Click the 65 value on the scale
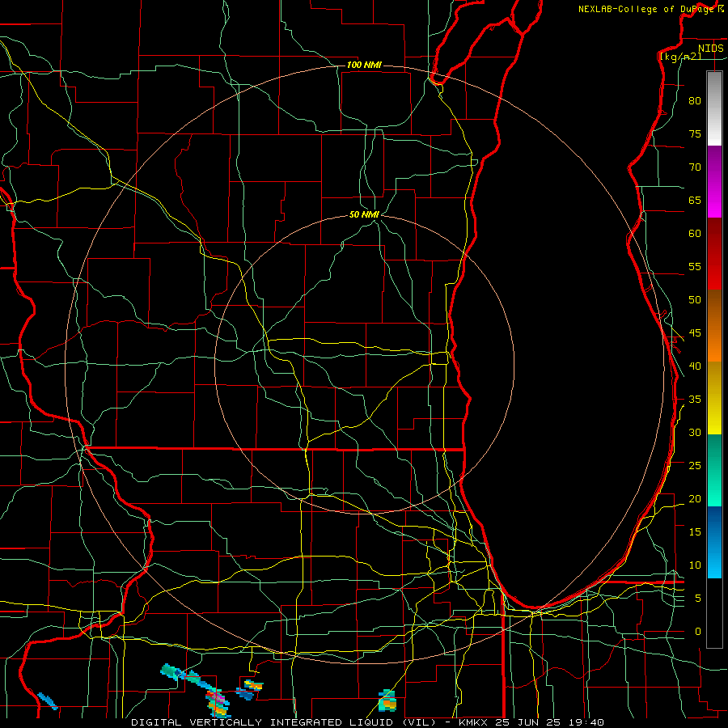728x728 pixels. pyautogui.click(x=695, y=200)
